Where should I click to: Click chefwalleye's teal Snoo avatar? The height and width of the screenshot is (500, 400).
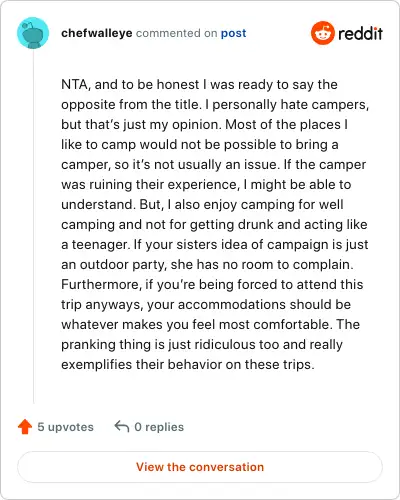33,33
